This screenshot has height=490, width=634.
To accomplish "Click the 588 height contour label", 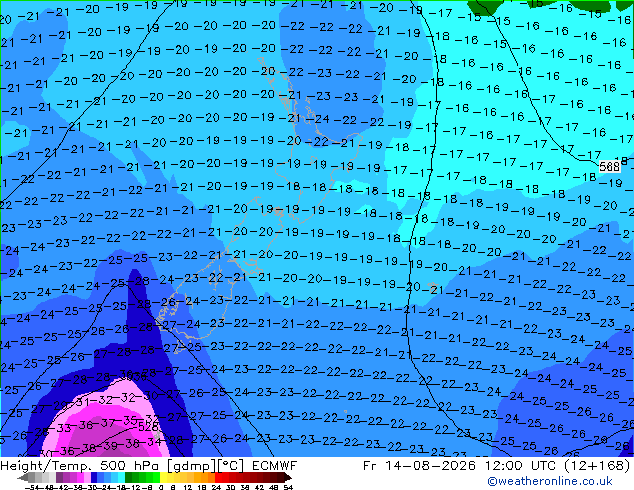I will pyautogui.click(x=609, y=167).
